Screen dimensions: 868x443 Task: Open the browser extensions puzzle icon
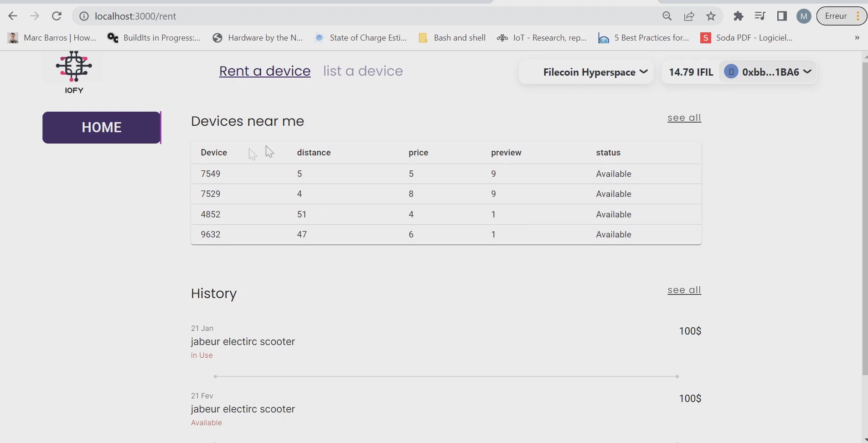pos(738,16)
